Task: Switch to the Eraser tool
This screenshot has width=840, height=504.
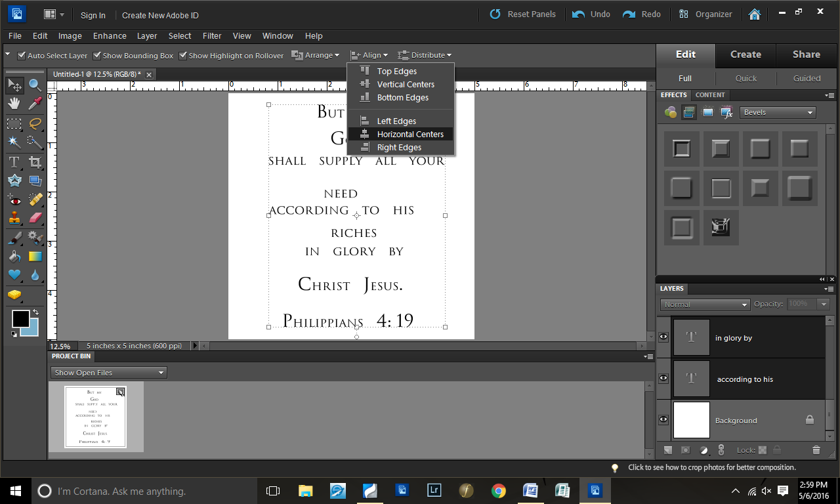Action: 35,218
